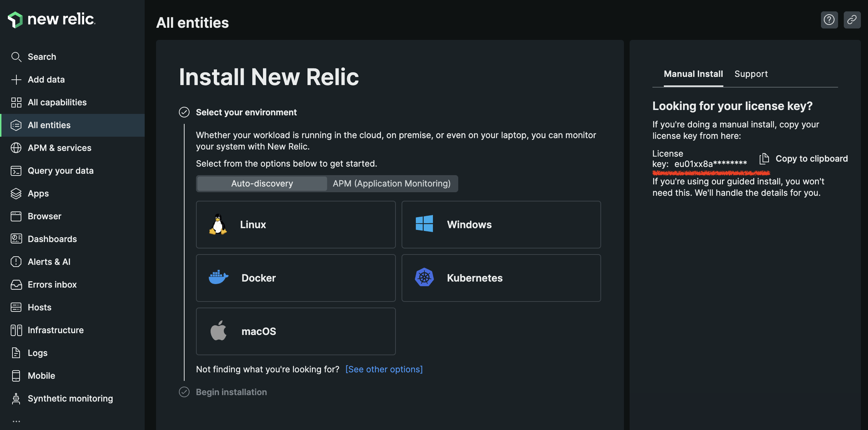
Task: Click the Alerts & AI exclamation icon
Action: pos(16,262)
